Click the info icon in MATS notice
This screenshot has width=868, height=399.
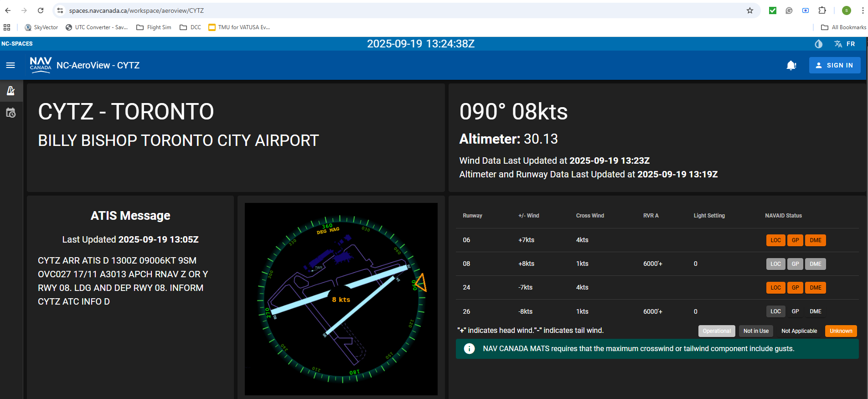click(469, 349)
